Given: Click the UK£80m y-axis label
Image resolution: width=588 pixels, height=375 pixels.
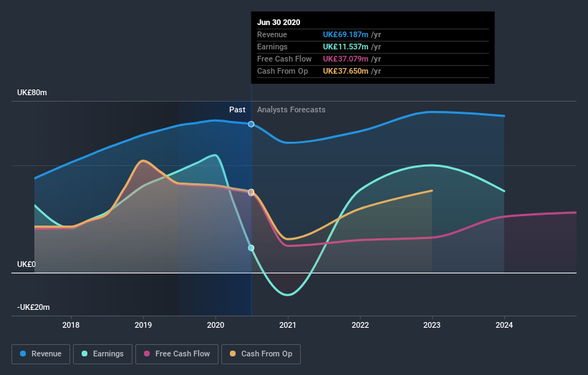Looking at the screenshot, I should pyautogui.click(x=32, y=92).
